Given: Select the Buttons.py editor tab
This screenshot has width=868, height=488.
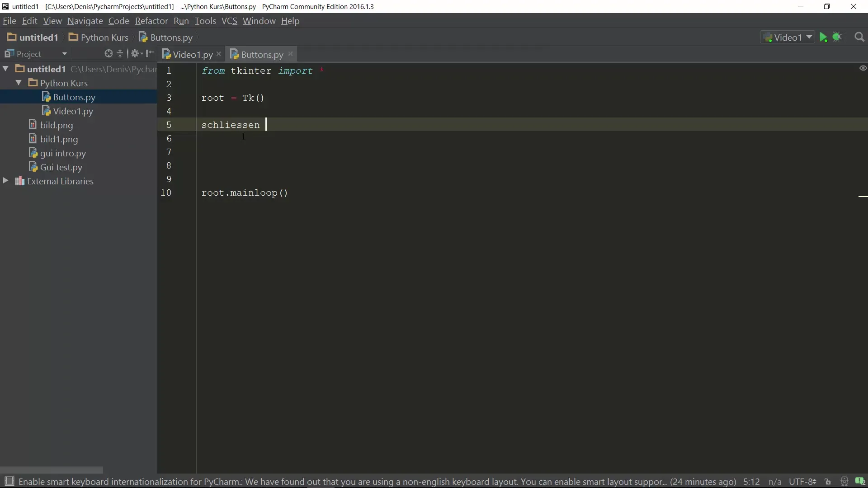Looking at the screenshot, I should point(262,54).
